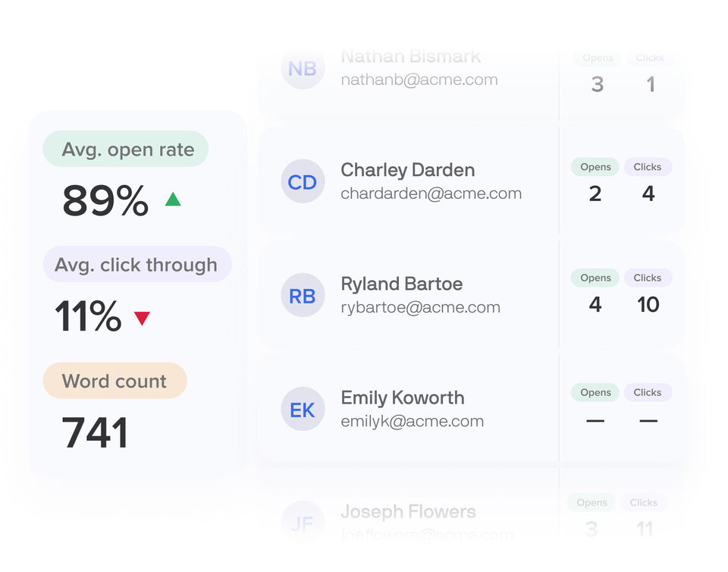The image size is (728, 572).
Task: Select the Avg. open rate label
Action: tap(126, 149)
